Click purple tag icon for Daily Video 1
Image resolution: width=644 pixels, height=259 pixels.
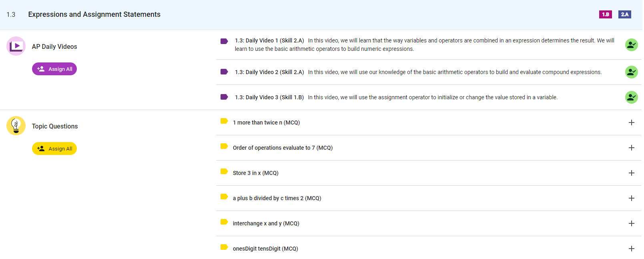[224, 41]
